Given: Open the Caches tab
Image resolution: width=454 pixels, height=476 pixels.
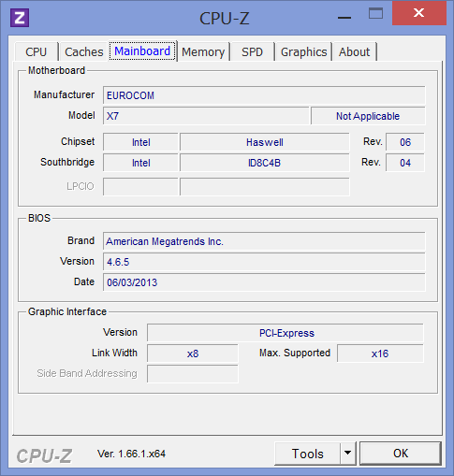Looking at the screenshot, I should pyautogui.click(x=83, y=51).
